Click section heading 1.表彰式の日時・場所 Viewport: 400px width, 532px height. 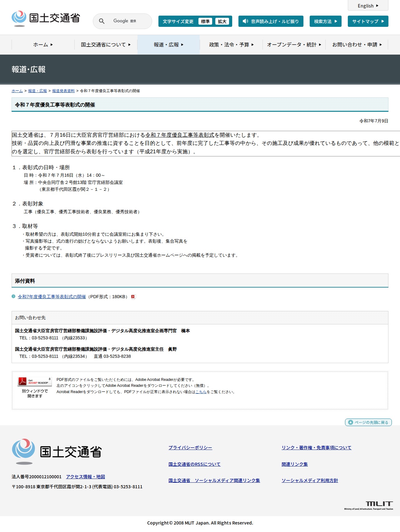point(41,168)
